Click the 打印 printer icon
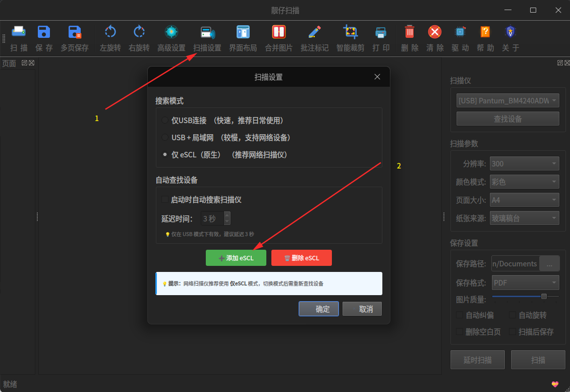Image resolution: width=570 pixels, height=392 pixels. point(381,32)
